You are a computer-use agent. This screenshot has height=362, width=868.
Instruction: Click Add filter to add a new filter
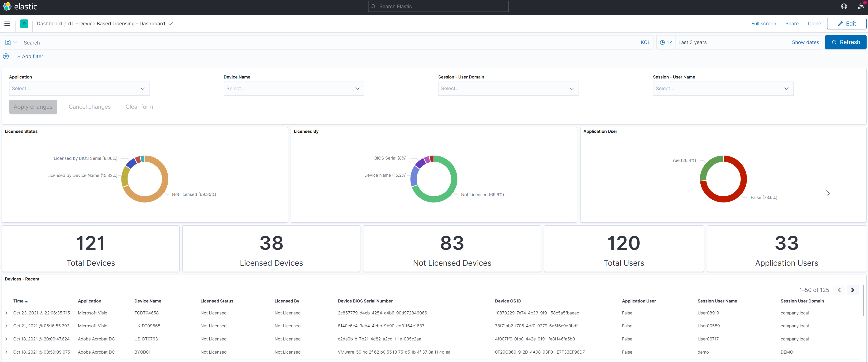coord(29,56)
